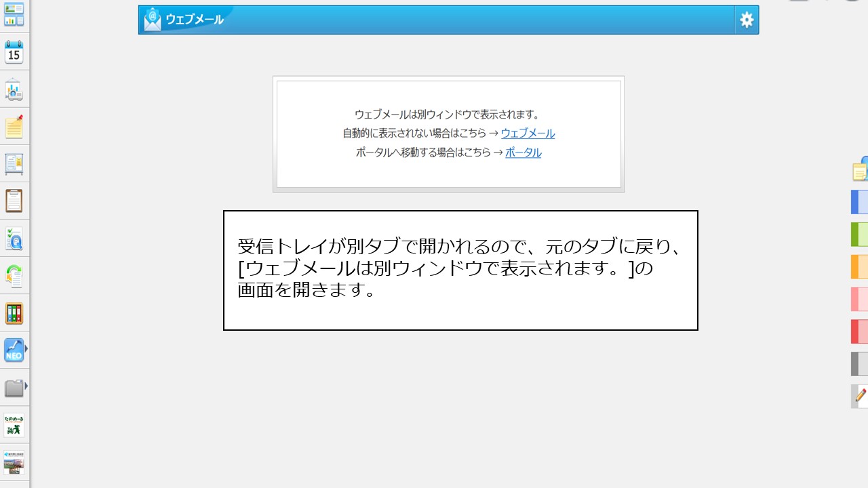This screenshot has width=868, height=488.
Task: Open the calendar icon showing 15
Action: 14,52
